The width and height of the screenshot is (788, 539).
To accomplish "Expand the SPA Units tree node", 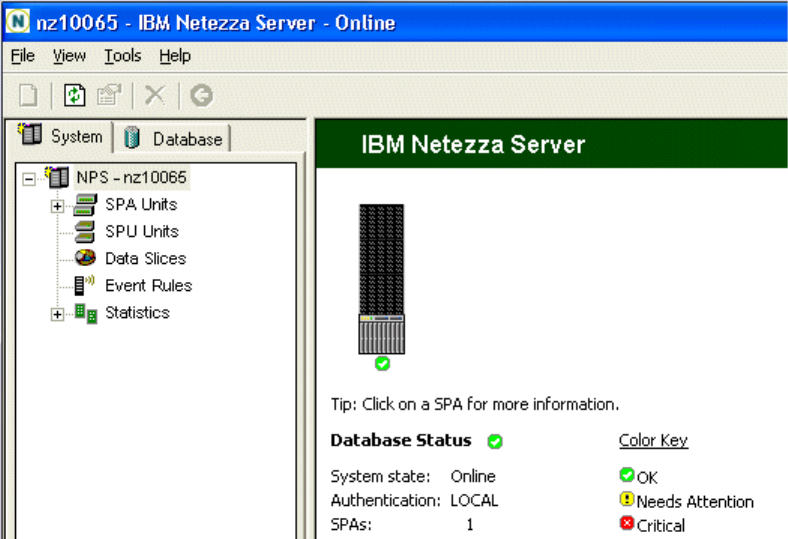I will click(x=57, y=206).
